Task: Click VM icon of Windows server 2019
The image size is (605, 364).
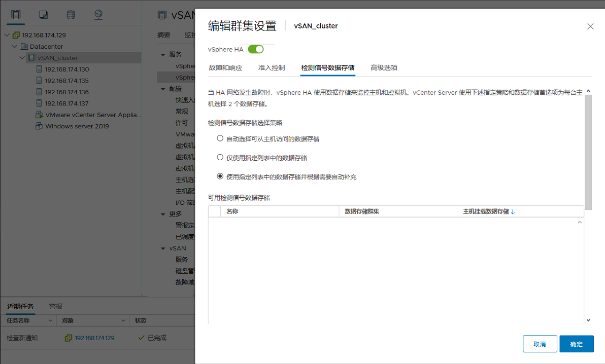Action: point(39,126)
